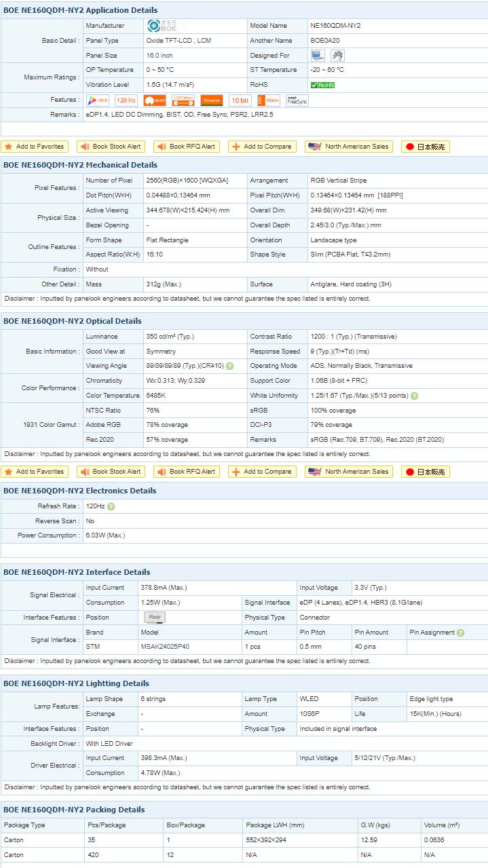Image resolution: width=488 pixels, height=868 pixels.
Task: Click the Panel Type value Oxide TFT-LCD , LCM
Action: tap(179, 41)
